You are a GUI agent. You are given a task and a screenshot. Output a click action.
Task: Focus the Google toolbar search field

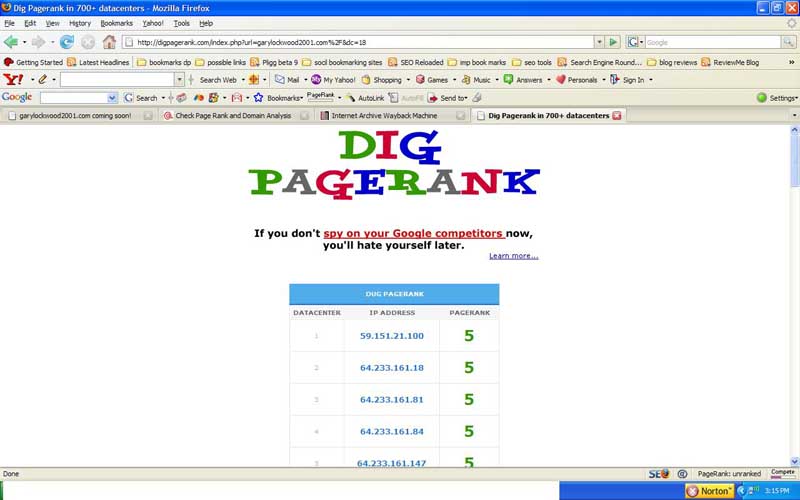(x=74, y=97)
